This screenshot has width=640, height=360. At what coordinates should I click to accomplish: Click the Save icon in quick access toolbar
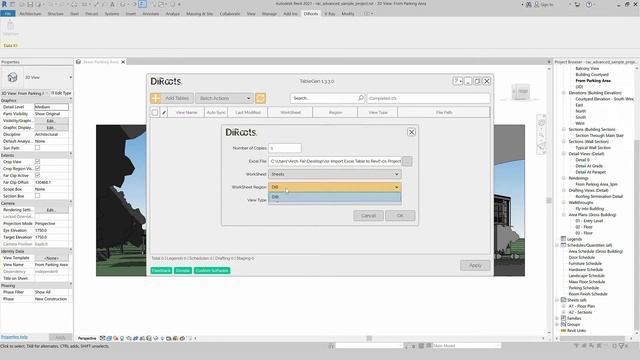coord(30,4)
